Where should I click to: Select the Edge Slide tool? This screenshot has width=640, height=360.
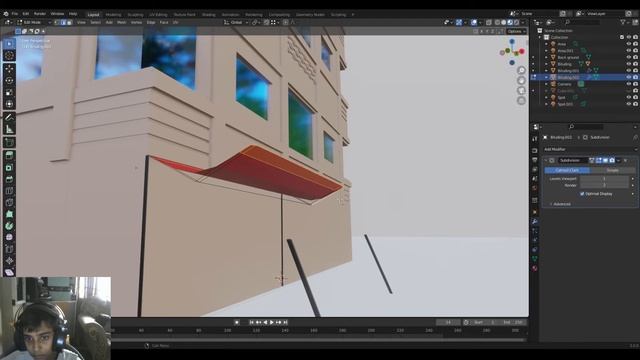[9, 249]
